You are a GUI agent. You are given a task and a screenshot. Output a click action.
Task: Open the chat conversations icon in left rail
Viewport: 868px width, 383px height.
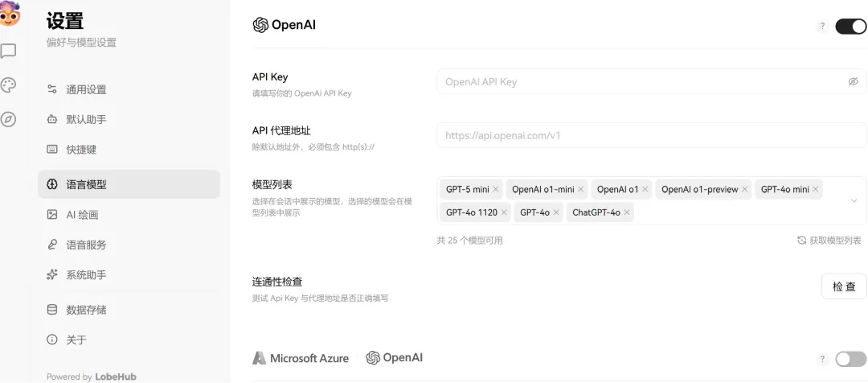pyautogui.click(x=8, y=51)
